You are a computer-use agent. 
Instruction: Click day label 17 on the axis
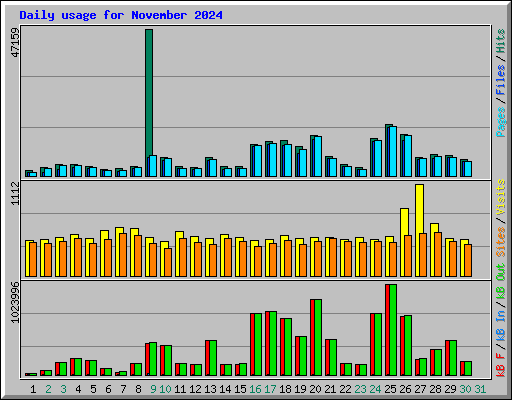click(270, 389)
